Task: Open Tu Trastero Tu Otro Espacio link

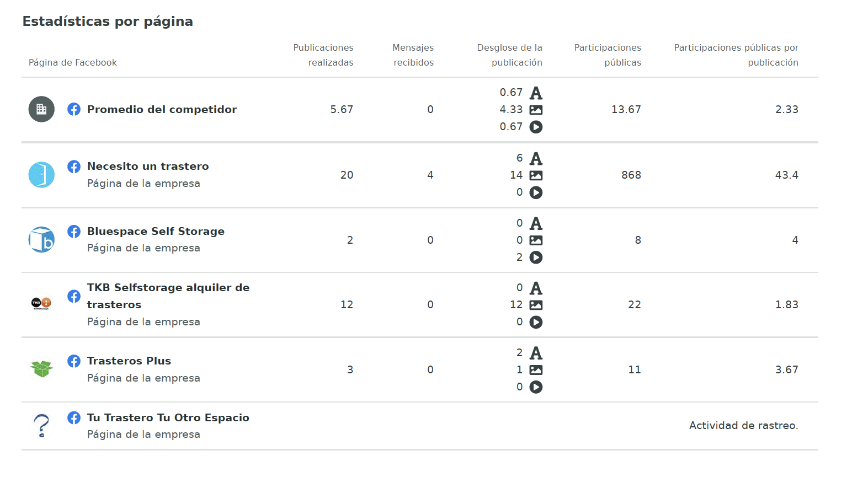Action: pyautogui.click(x=168, y=418)
